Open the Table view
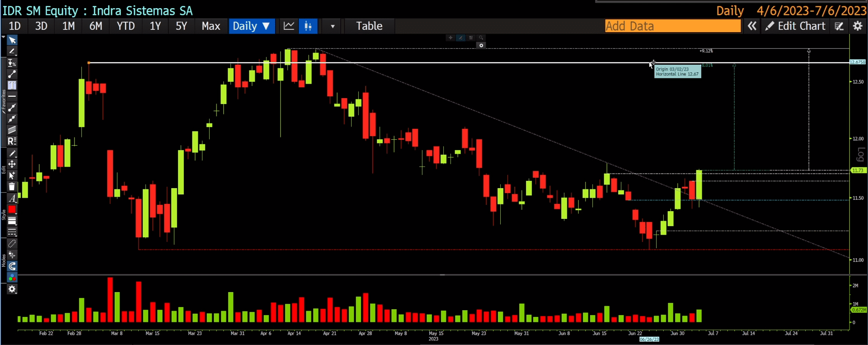868x345 pixels. point(369,26)
